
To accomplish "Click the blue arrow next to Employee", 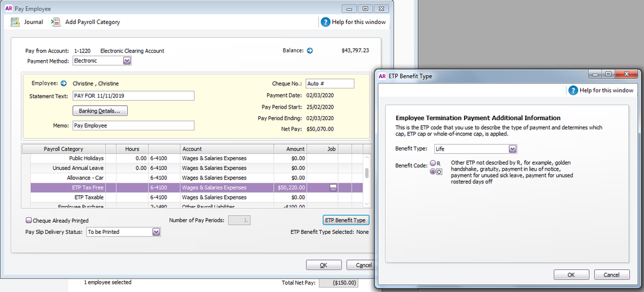I will click(64, 83).
